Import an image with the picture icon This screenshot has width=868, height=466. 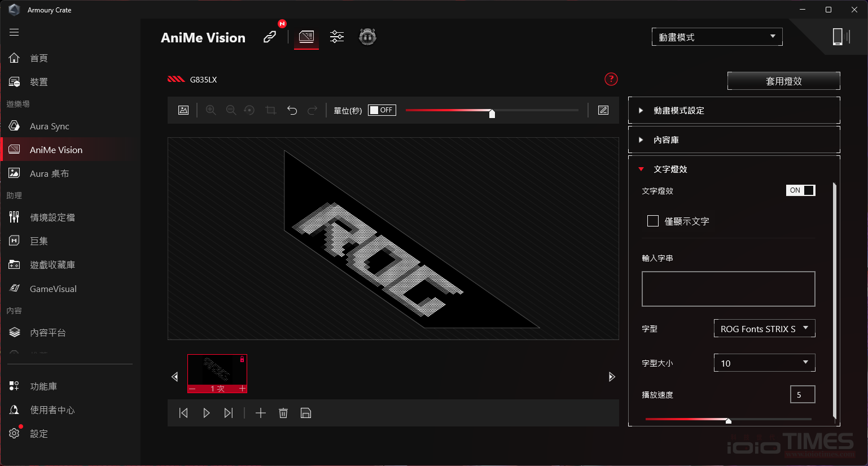pos(183,110)
